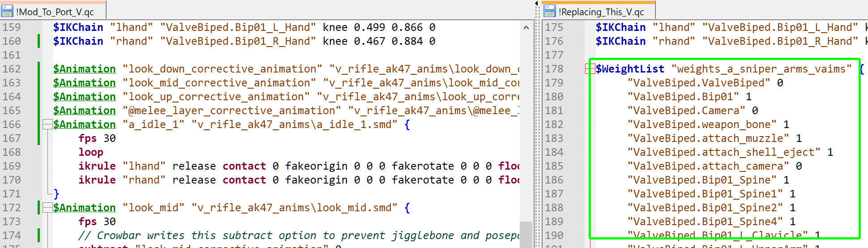Viewport: 868px width, 248px height.
Task: Click $Animation keyword on line 162
Action: pyautogui.click(x=84, y=69)
